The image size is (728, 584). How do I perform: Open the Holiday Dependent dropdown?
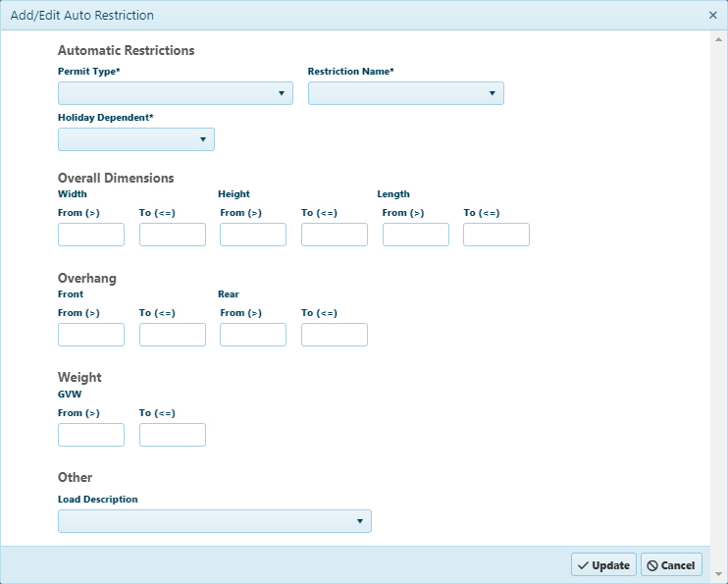[x=136, y=139]
